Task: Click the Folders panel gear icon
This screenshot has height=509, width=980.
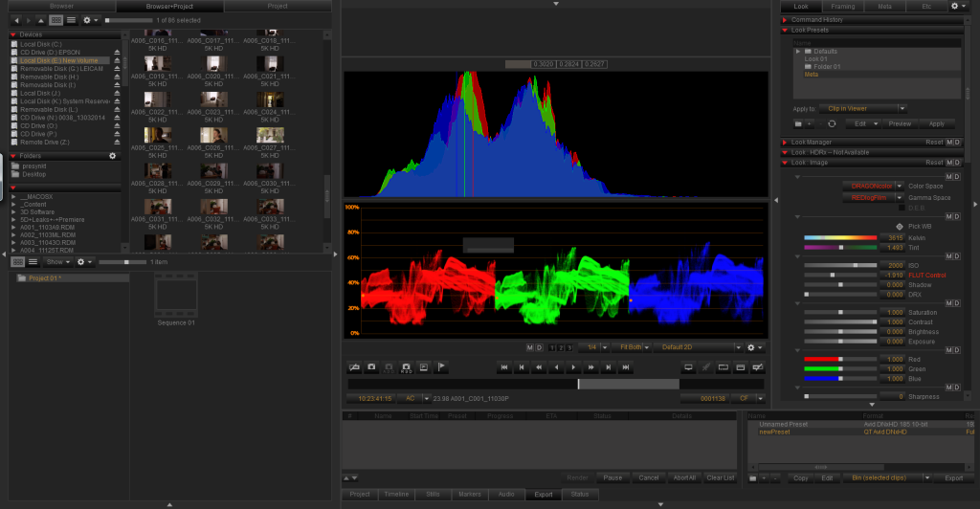Action: (x=113, y=155)
